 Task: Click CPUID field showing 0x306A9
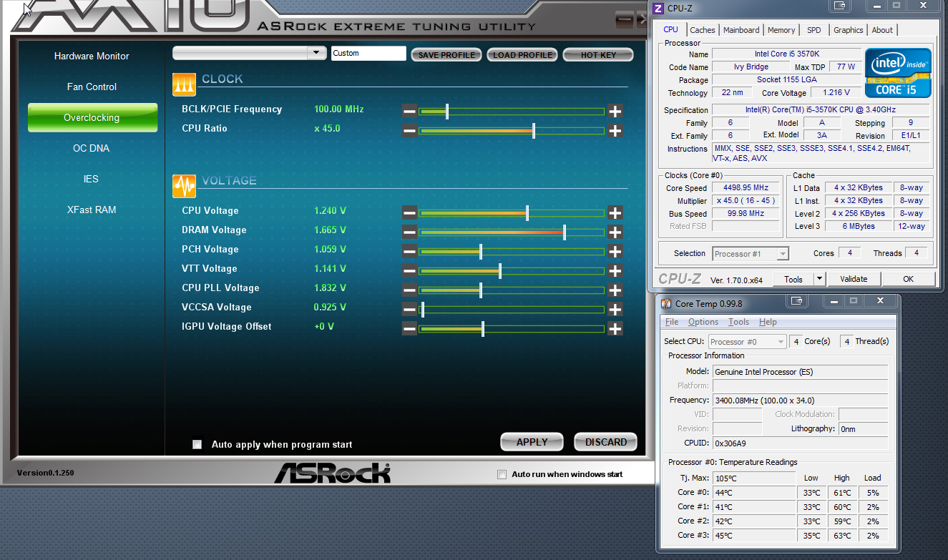[x=800, y=443]
